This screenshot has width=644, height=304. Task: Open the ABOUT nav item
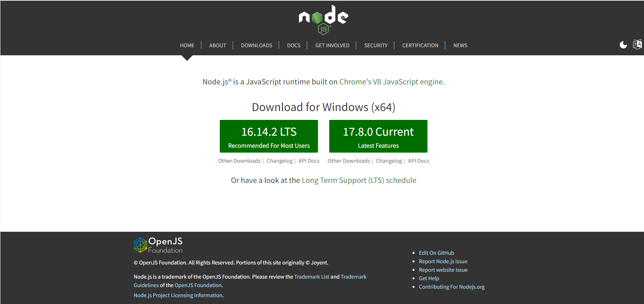(x=217, y=46)
